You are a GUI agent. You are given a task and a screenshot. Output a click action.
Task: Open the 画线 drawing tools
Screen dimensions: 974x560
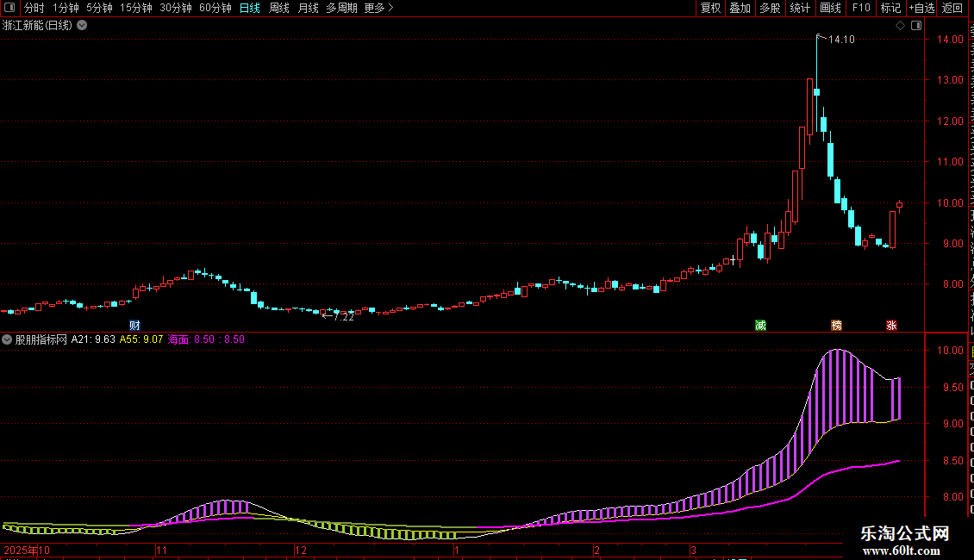[x=830, y=8]
